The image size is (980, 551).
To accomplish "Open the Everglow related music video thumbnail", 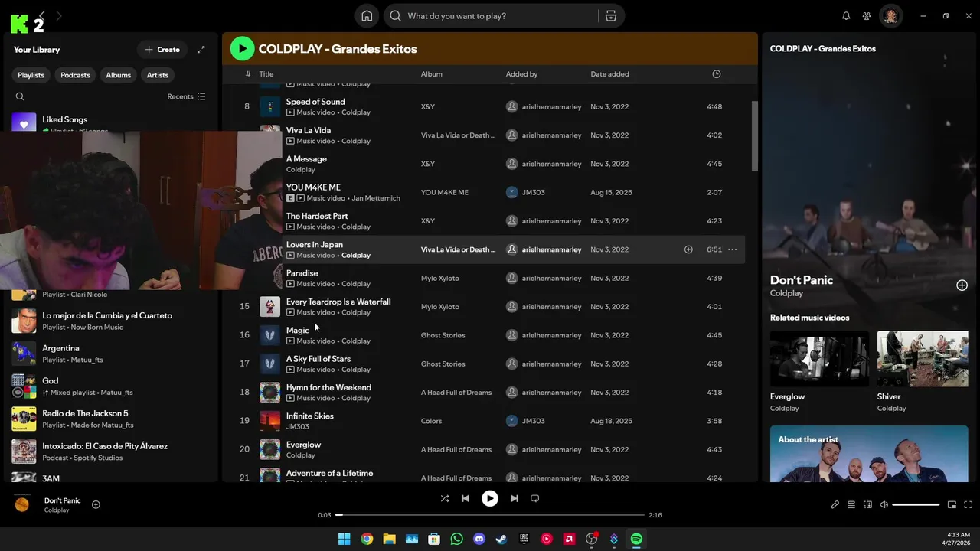I will [x=819, y=359].
